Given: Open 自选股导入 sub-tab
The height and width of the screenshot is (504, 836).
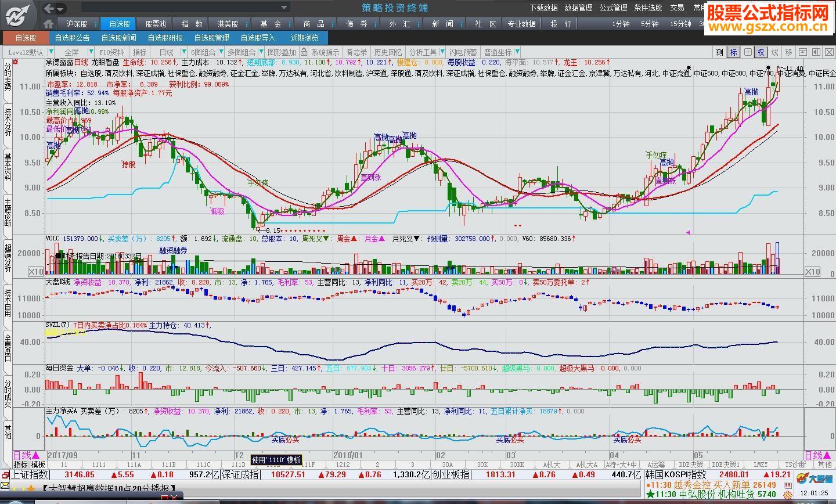Looking at the screenshot, I should click(258, 38).
